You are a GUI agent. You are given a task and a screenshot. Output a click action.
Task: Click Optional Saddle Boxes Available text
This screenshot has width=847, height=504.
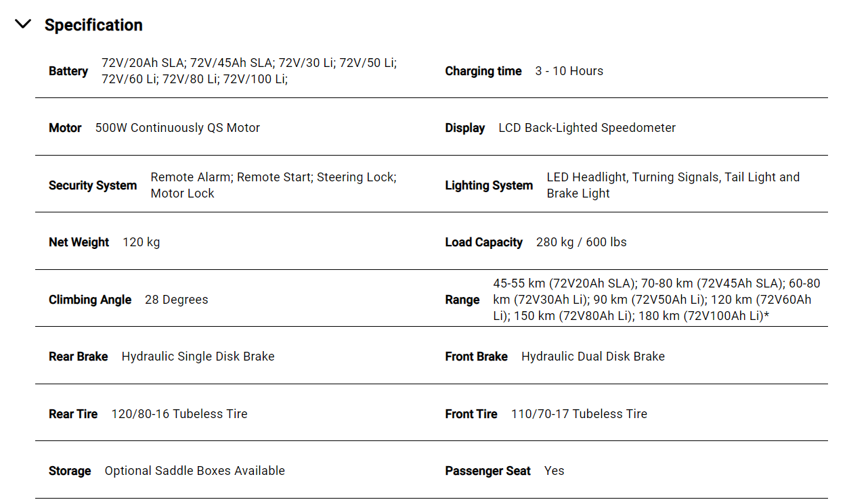pos(195,471)
